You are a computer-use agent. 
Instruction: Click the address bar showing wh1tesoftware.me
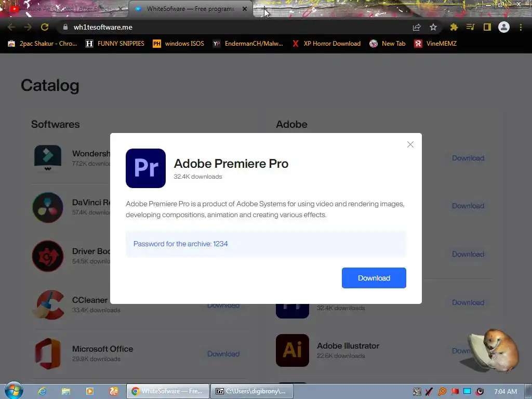tap(234, 27)
